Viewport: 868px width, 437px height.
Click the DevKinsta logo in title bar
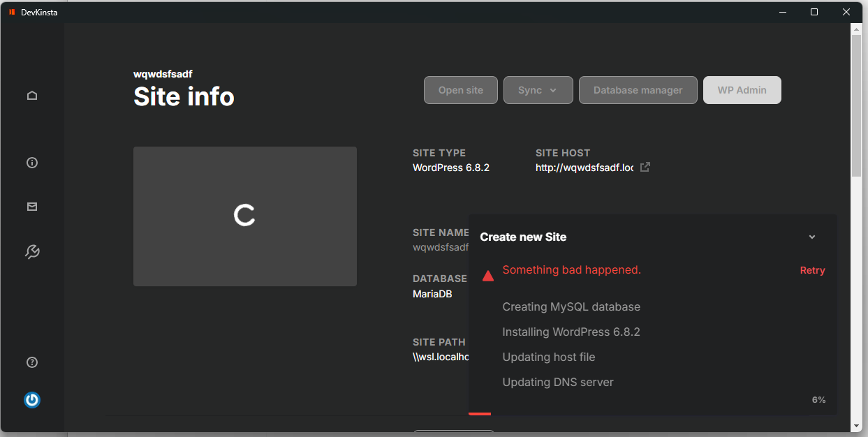click(12, 12)
